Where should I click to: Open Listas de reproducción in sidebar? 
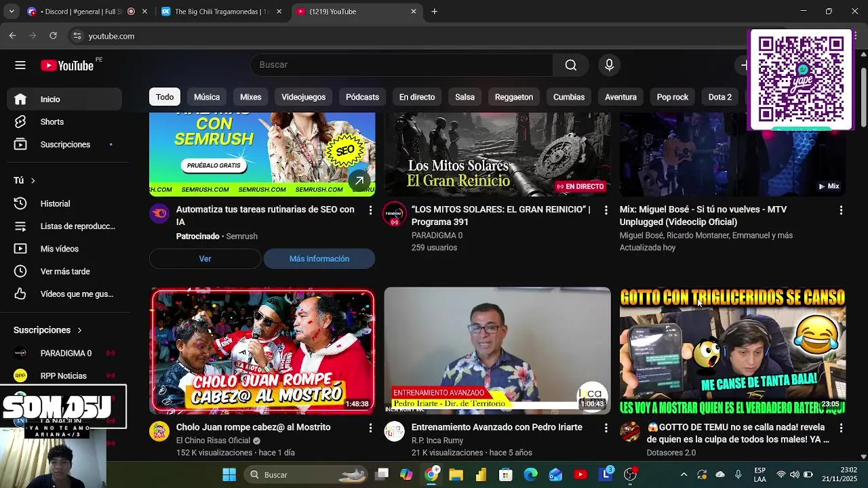tap(65, 226)
